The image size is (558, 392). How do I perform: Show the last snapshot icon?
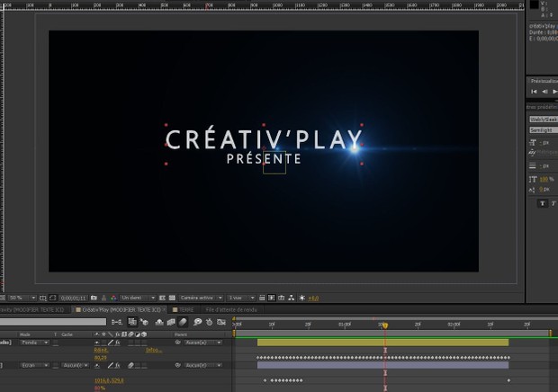(x=103, y=298)
